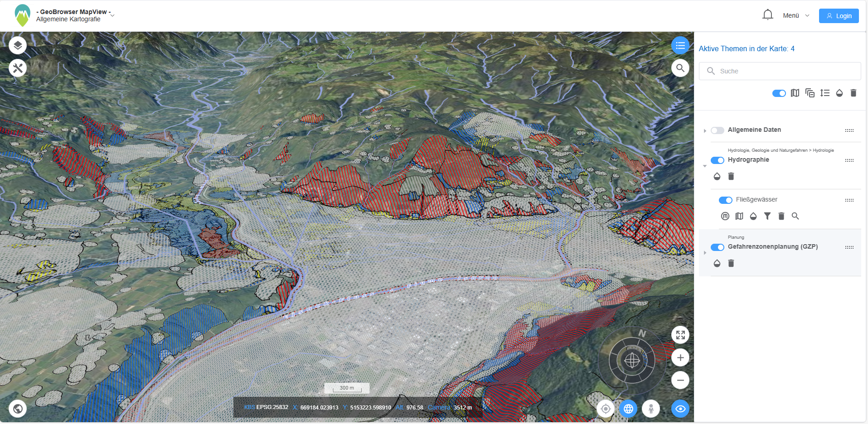This screenshot has width=868, height=424.
Task: Disable the Fließgewässer layer switch
Action: (x=725, y=200)
